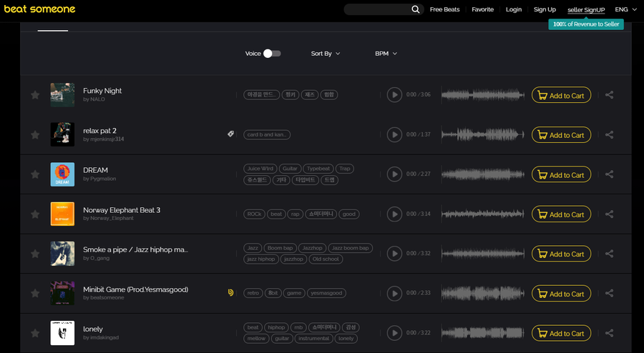The image size is (644, 353).
Task: Play the DREAM track preview
Action: tap(394, 174)
